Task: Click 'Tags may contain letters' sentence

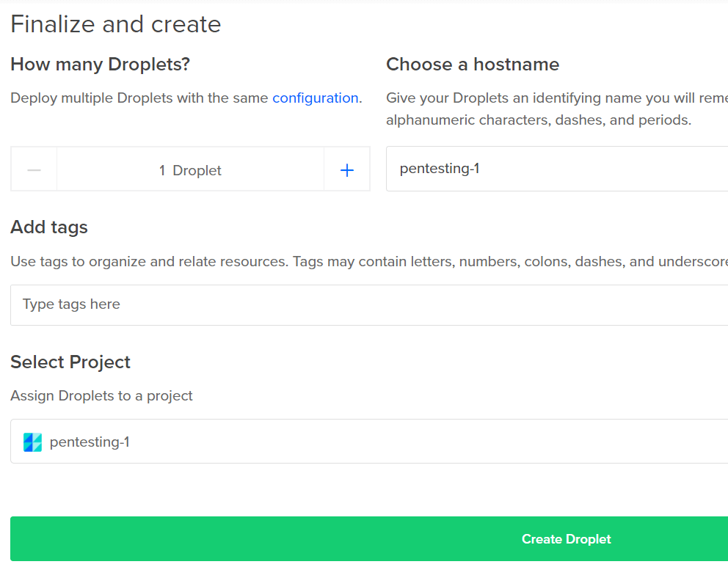Action: point(506,262)
